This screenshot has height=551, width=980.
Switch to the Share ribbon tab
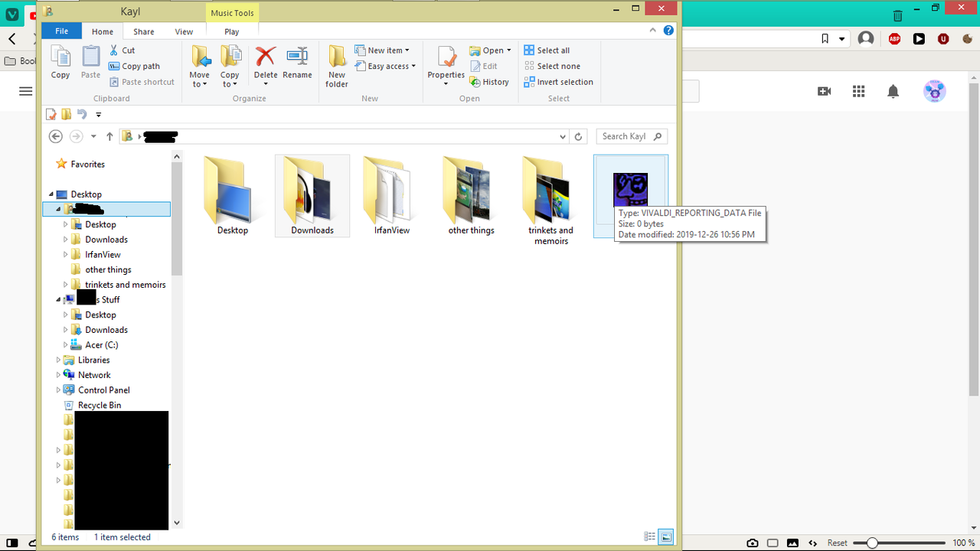144,31
